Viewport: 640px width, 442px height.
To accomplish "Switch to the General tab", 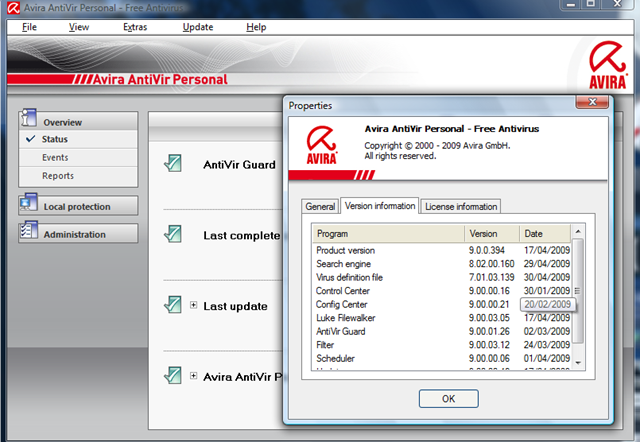I will pyautogui.click(x=320, y=207).
